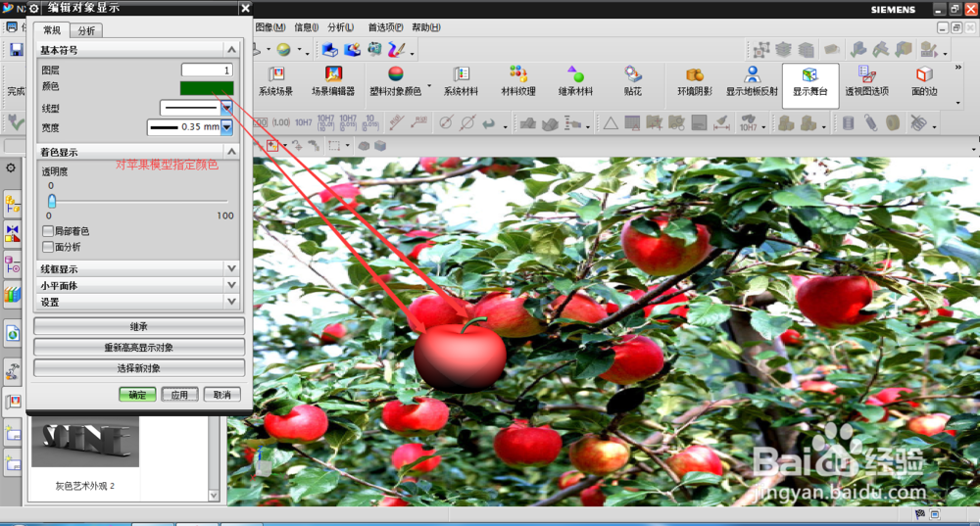Click the 应用 apply button
This screenshot has width=980, height=526.
[179, 395]
